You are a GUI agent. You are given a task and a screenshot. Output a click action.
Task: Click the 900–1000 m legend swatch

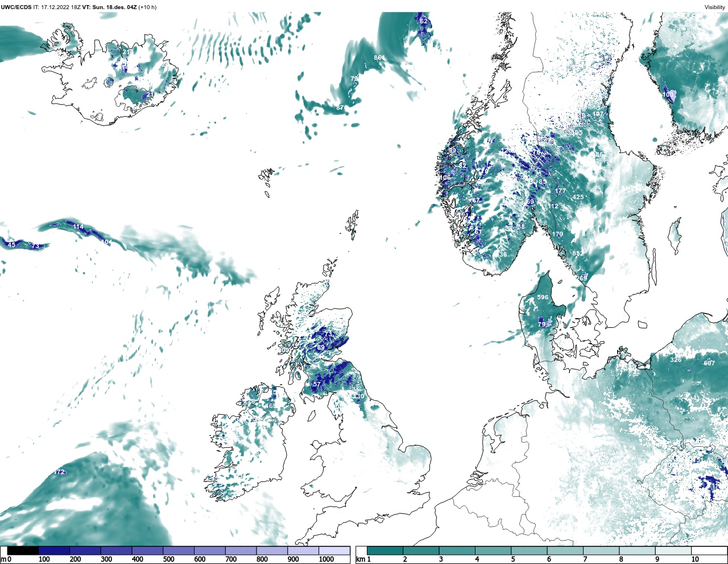click(x=303, y=551)
